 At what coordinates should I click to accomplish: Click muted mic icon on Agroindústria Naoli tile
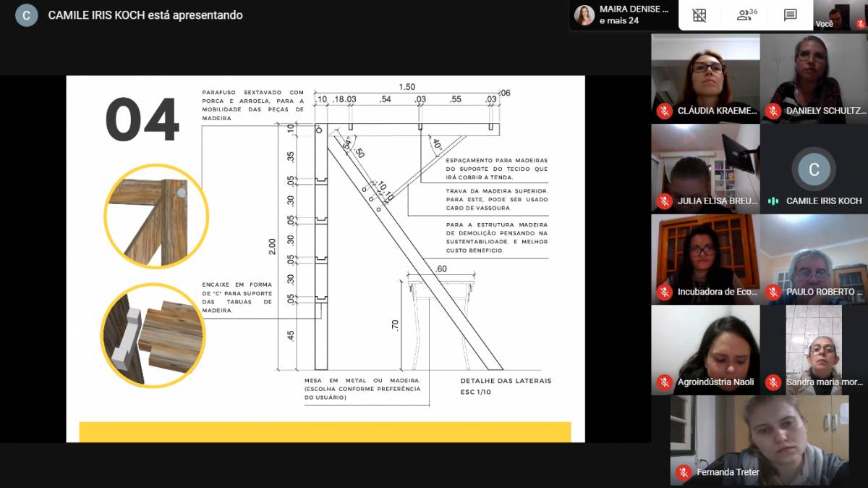point(664,382)
